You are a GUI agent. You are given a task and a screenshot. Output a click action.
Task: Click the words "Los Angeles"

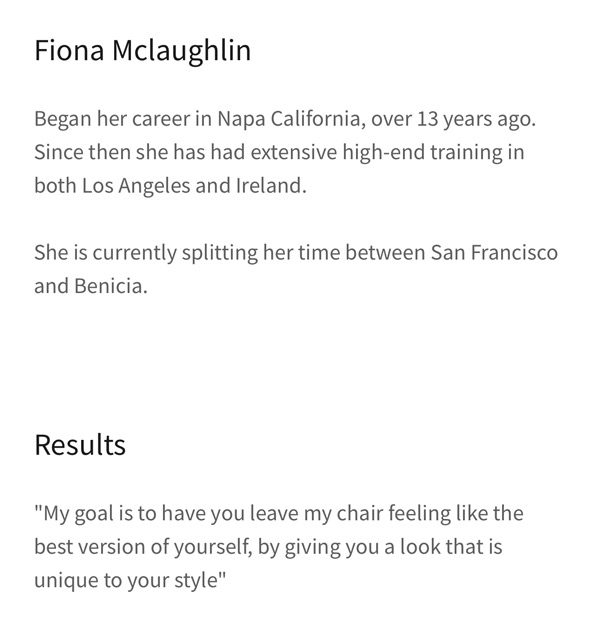pyautogui.click(x=136, y=185)
